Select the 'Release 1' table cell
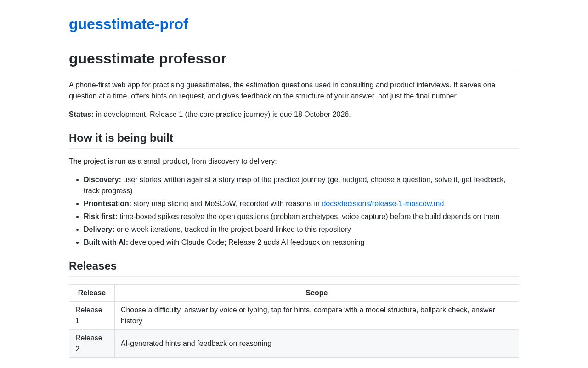The width and height of the screenshot is (588, 368). coord(92,316)
